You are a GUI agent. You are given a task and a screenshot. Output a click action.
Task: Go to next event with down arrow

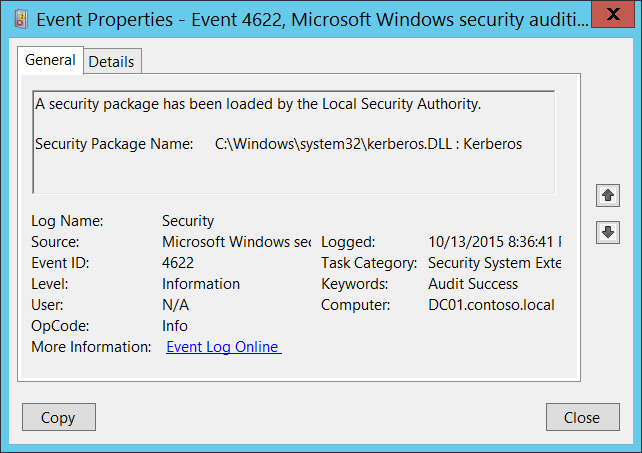(x=605, y=232)
